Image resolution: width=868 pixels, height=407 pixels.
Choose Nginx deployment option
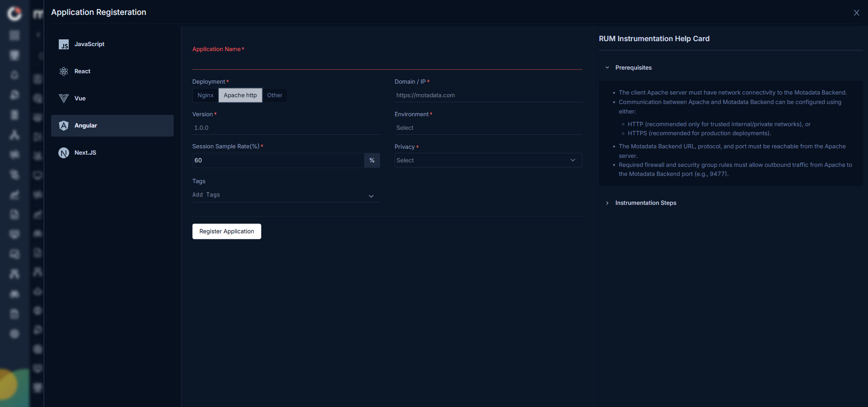click(x=205, y=95)
